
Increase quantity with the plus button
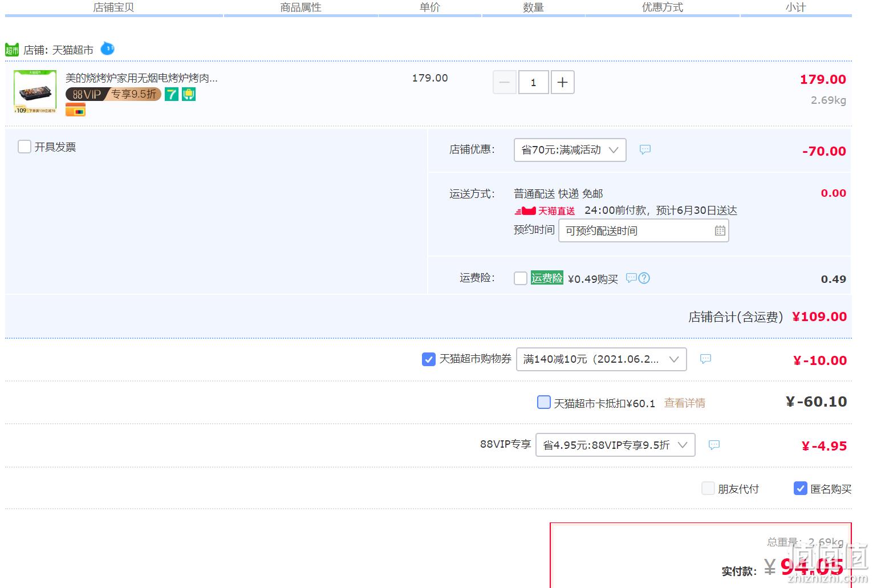pyautogui.click(x=562, y=82)
